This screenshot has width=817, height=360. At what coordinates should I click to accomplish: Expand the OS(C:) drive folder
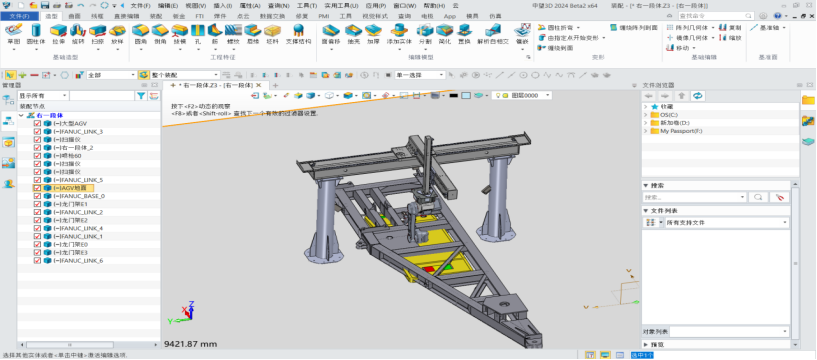tap(646, 115)
